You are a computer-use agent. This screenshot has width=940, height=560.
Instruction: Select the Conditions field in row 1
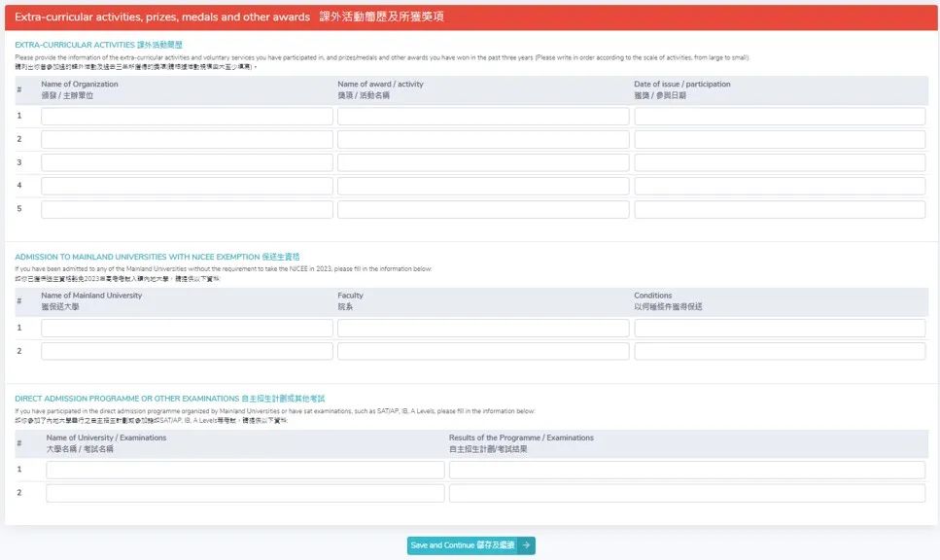click(780, 329)
